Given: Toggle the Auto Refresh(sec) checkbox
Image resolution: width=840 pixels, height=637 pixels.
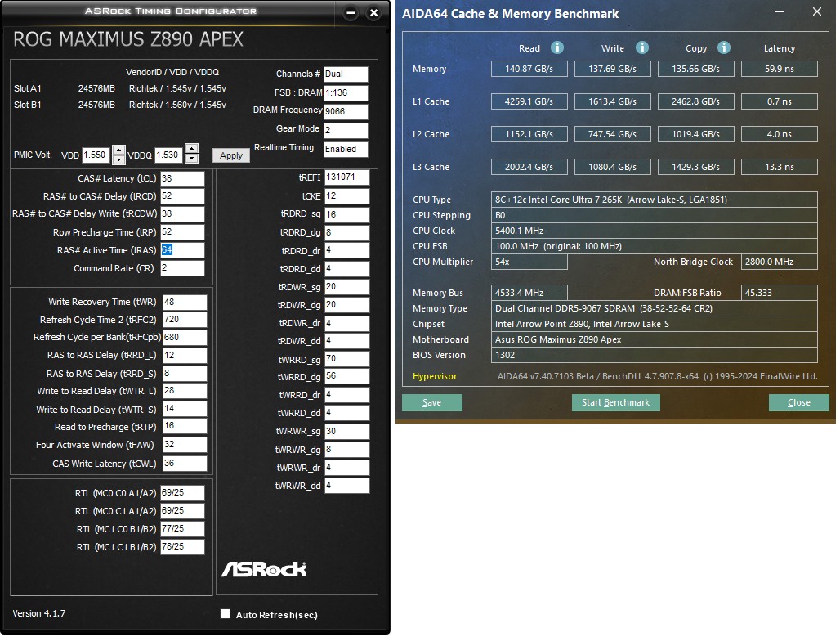Looking at the screenshot, I should pyautogui.click(x=225, y=614).
